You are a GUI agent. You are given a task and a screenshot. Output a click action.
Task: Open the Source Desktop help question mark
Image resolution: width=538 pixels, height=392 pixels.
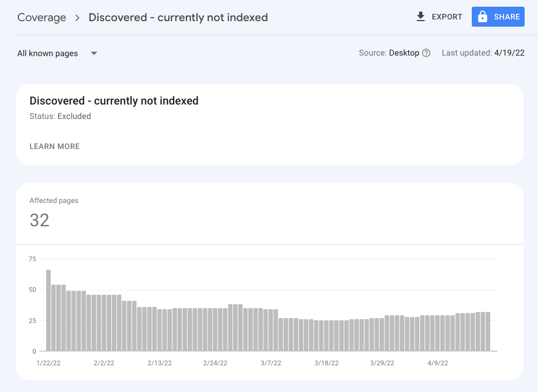426,53
